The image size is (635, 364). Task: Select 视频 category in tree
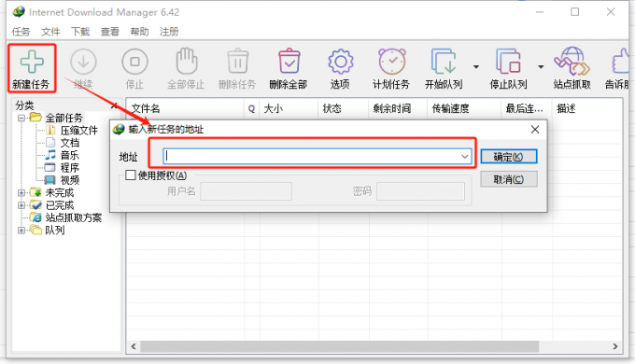70,180
